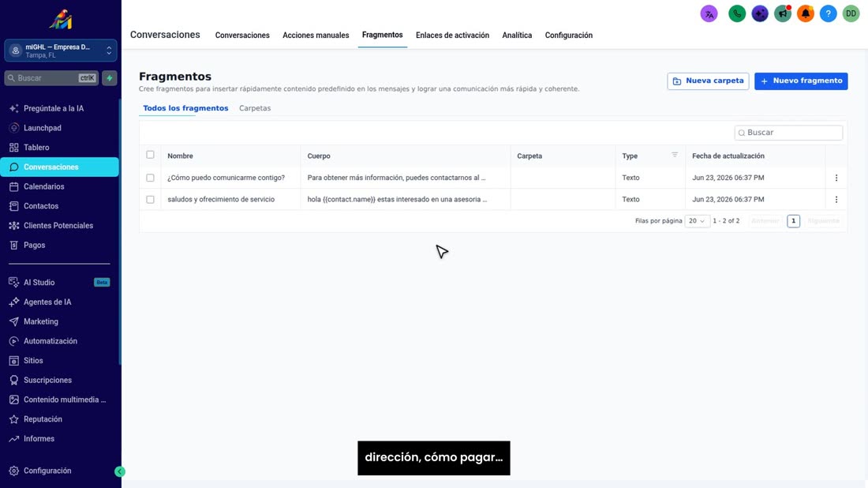Click body text starting hola {{contact.name}}
The height and width of the screenshot is (488, 868).
[397, 200]
